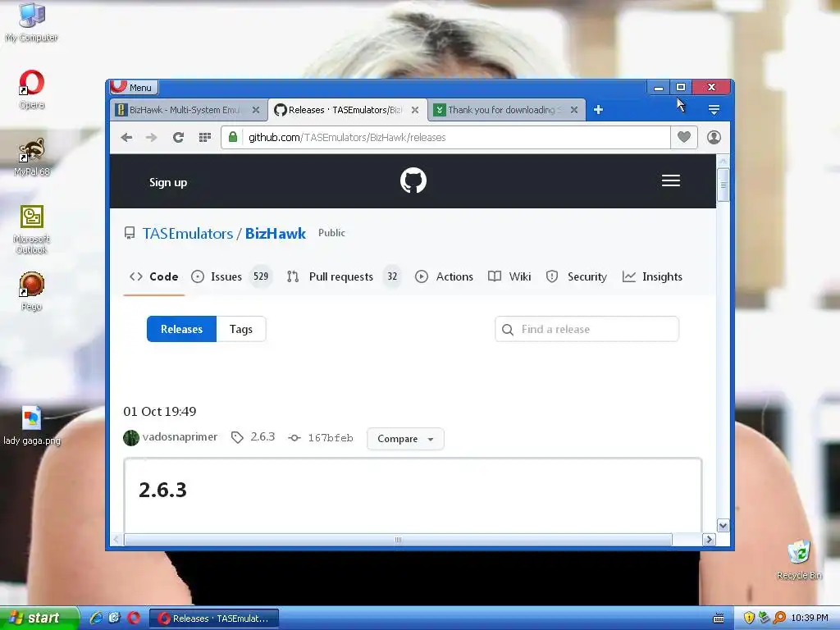
Task: Open the commit 167bfeb link
Action: tap(321, 438)
